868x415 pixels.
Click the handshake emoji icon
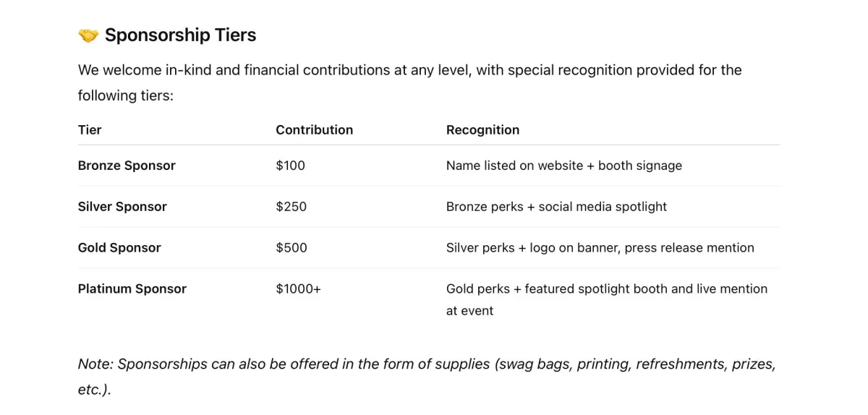88,35
